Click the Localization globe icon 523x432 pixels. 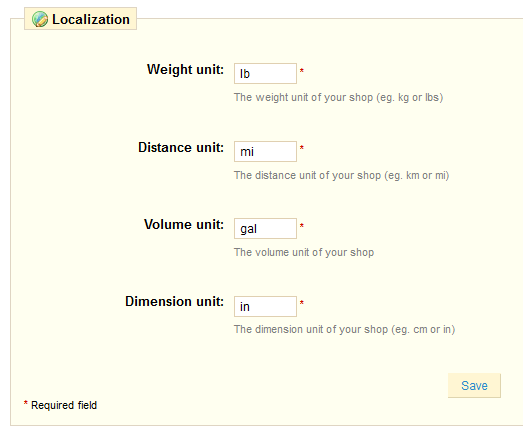pyautogui.click(x=40, y=19)
